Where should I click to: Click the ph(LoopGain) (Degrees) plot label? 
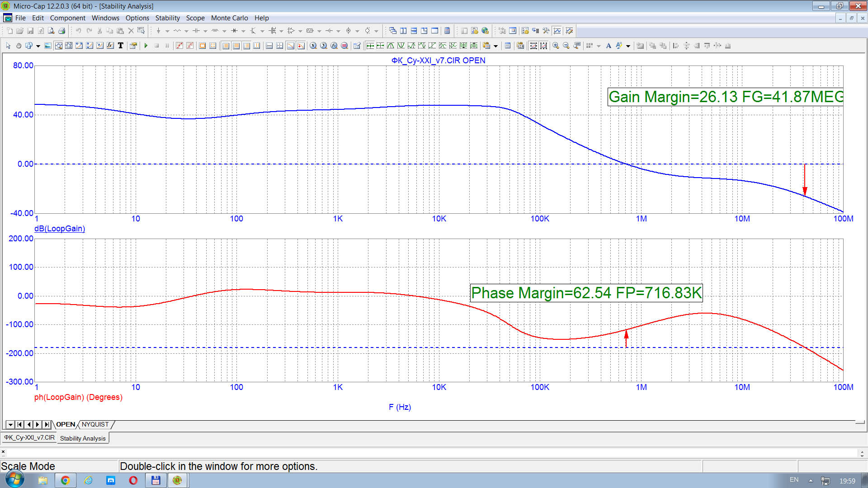click(78, 397)
